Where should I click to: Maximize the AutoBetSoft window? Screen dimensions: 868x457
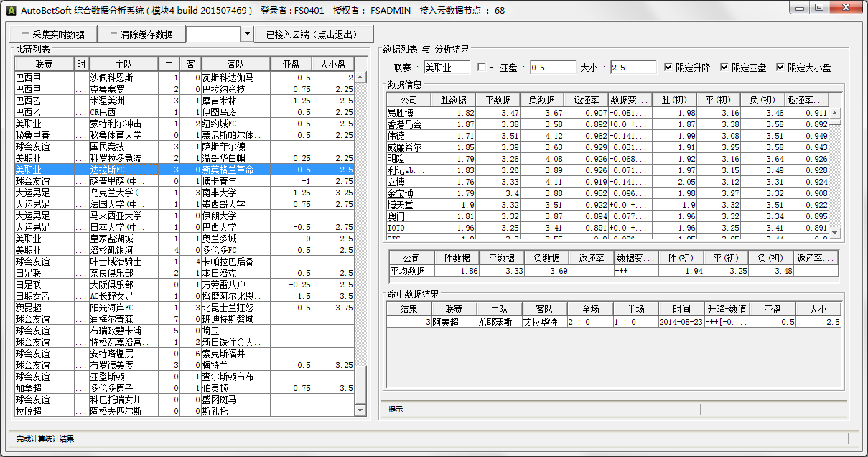click(x=819, y=8)
